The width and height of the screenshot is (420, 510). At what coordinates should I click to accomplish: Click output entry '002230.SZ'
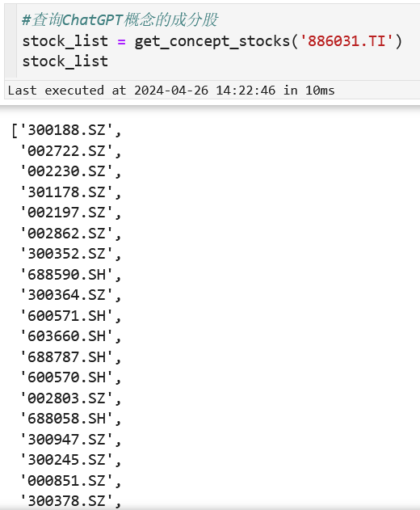[66, 171]
